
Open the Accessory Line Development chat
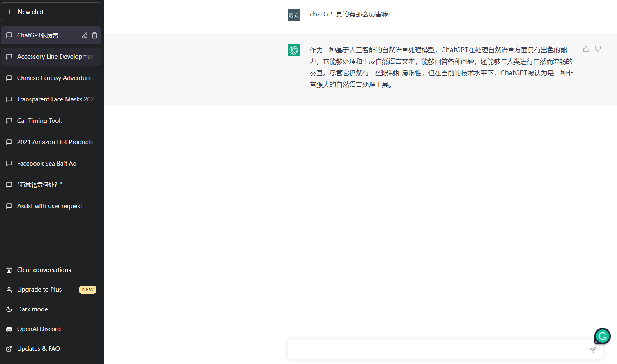coord(51,57)
